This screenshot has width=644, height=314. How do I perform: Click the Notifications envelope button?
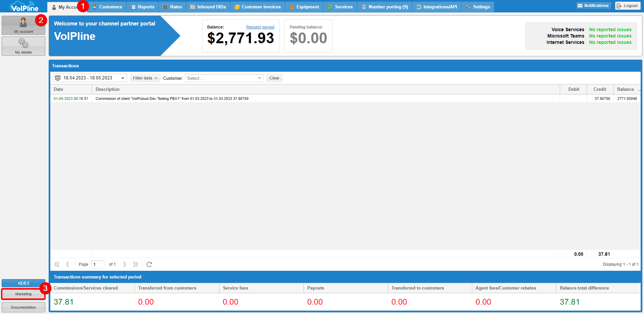click(x=593, y=6)
